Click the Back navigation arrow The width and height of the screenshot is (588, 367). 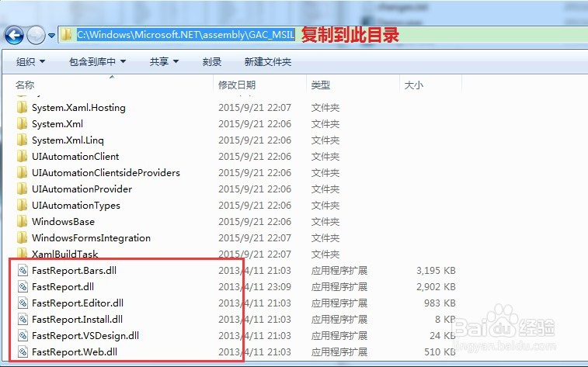point(14,36)
